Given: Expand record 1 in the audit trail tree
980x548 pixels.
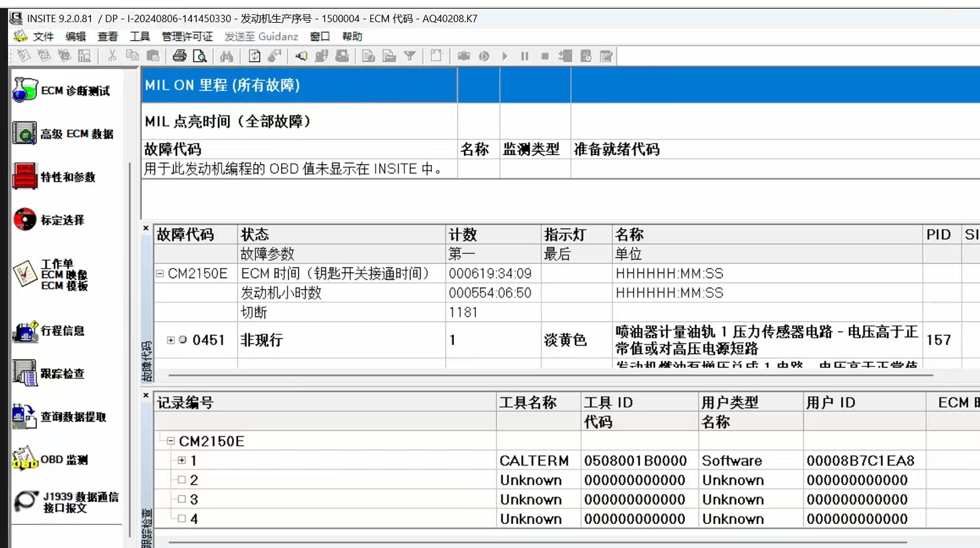Looking at the screenshot, I should tap(182, 460).
